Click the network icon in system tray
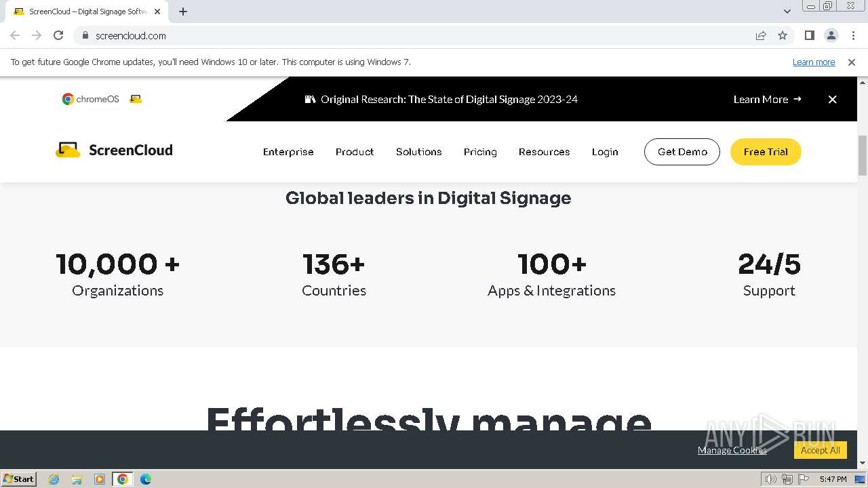 (x=787, y=479)
